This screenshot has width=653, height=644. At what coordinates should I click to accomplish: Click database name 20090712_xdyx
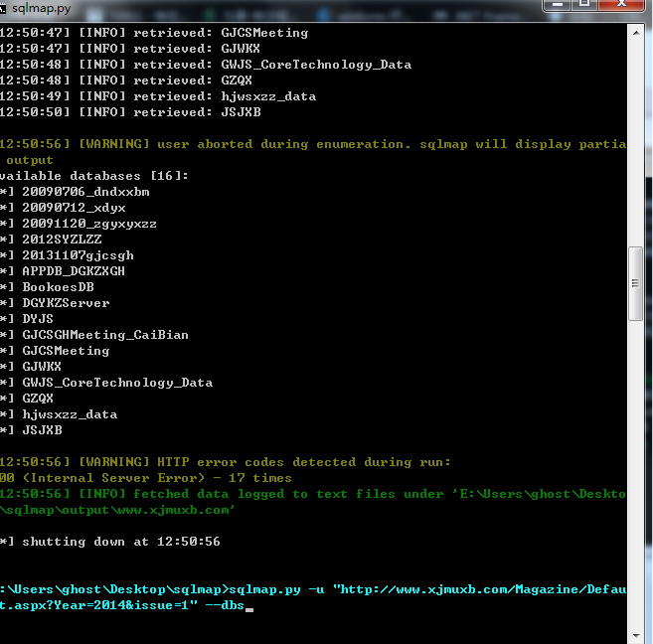coord(74,208)
